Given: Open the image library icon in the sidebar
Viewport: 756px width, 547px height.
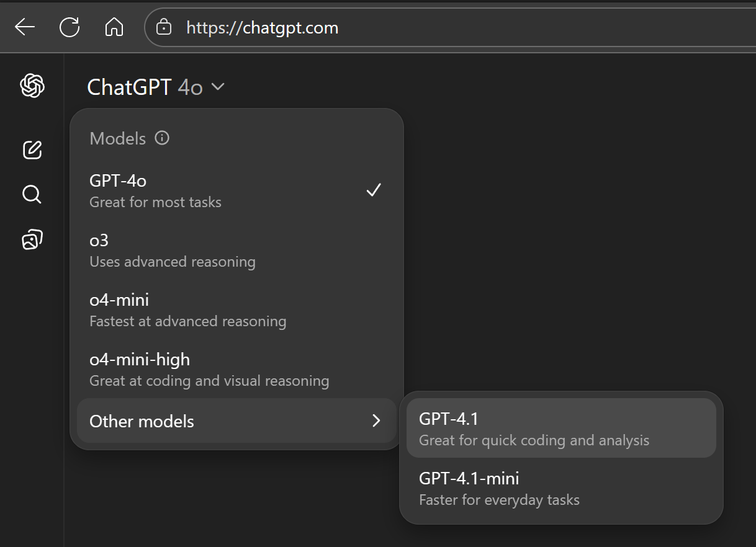Looking at the screenshot, I should 32,239.
